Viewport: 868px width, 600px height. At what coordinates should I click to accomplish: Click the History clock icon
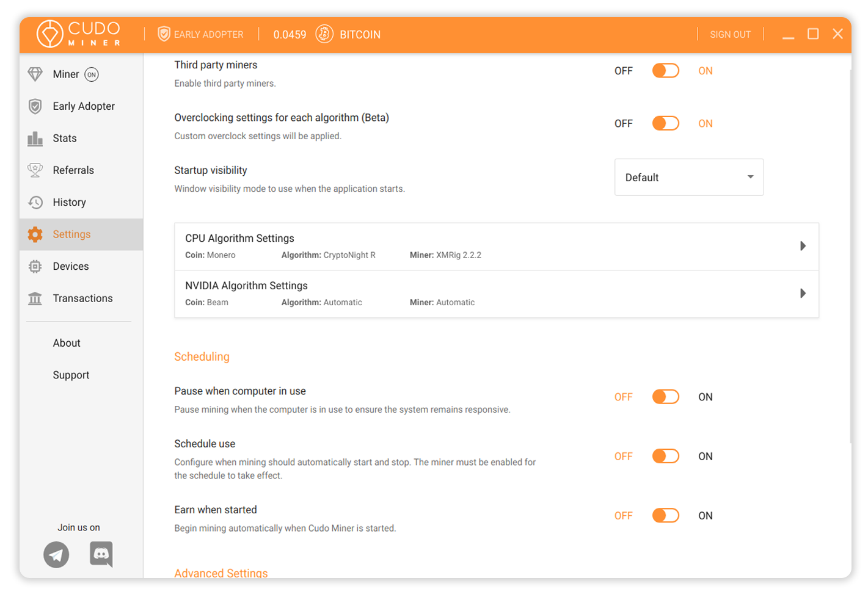tap(35, 202)
